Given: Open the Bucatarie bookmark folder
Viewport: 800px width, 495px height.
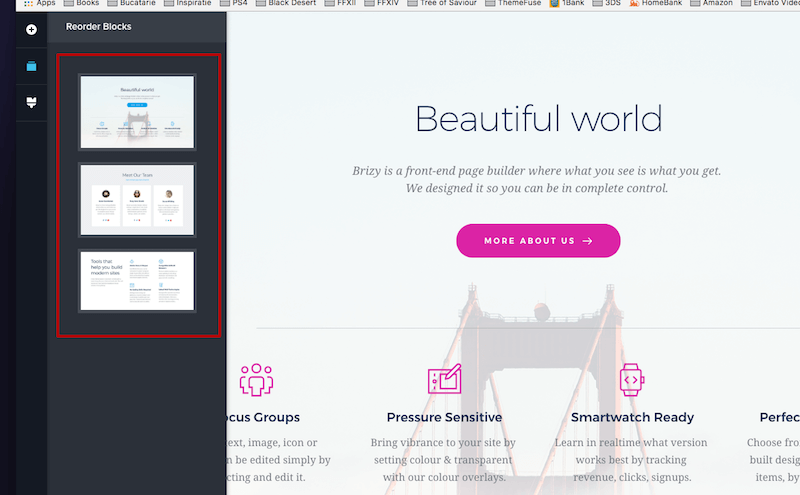Looking at the screenshot, I should [131, 3].
